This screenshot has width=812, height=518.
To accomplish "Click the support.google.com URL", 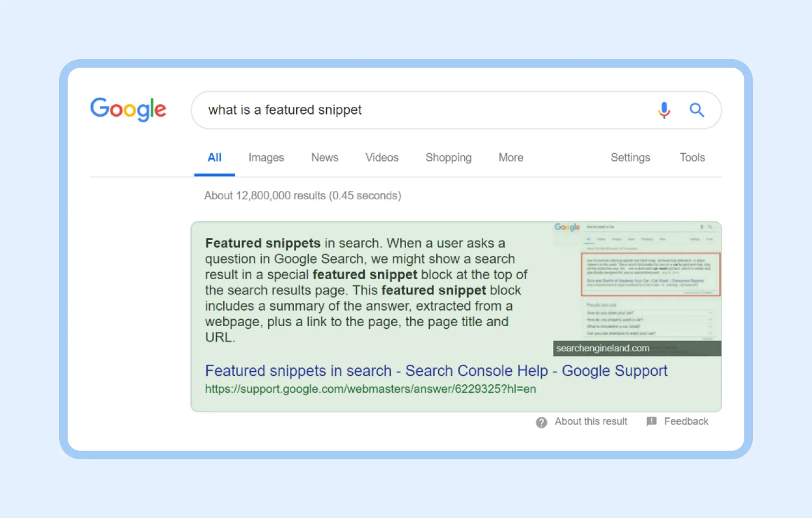I will click(371, 389).
